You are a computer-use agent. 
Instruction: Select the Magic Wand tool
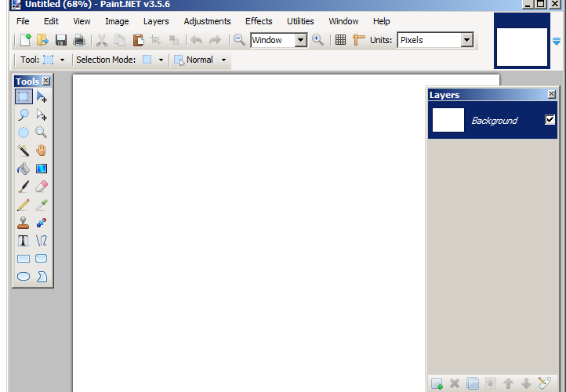(24, 151)
